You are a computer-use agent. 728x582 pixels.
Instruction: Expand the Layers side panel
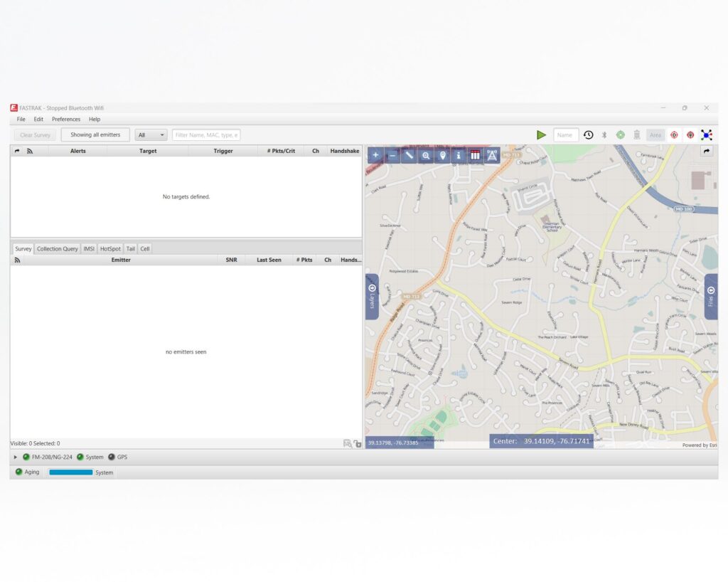(372, 296)
